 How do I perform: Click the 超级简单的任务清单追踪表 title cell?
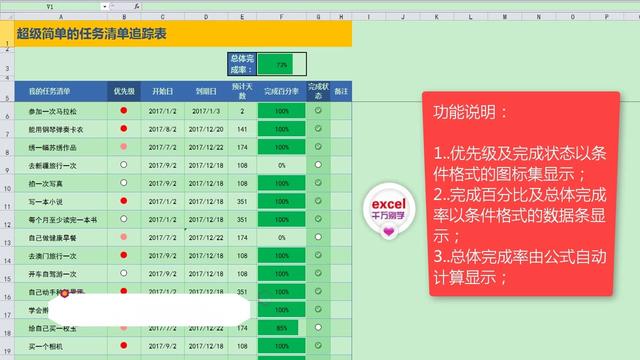click(x=183, y=33)
